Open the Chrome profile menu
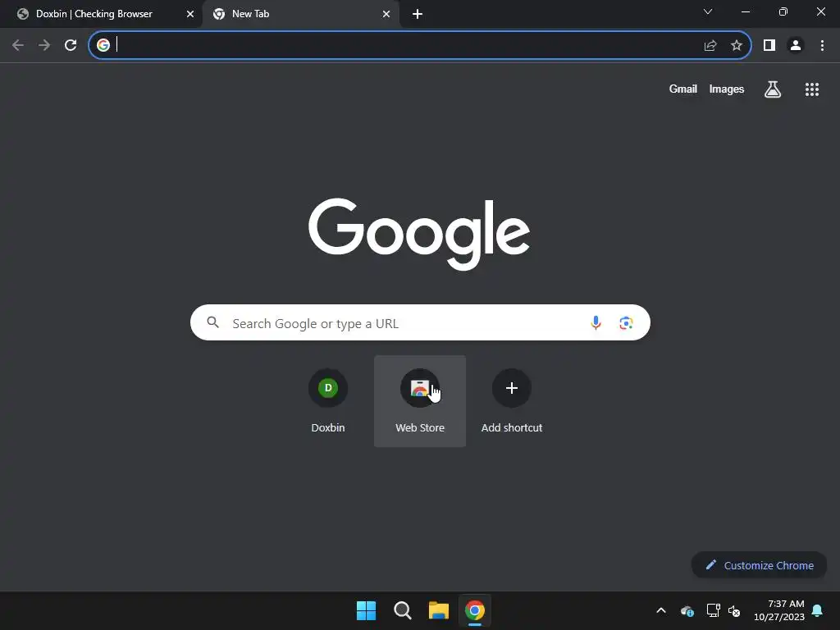 [x=796, y=45]
